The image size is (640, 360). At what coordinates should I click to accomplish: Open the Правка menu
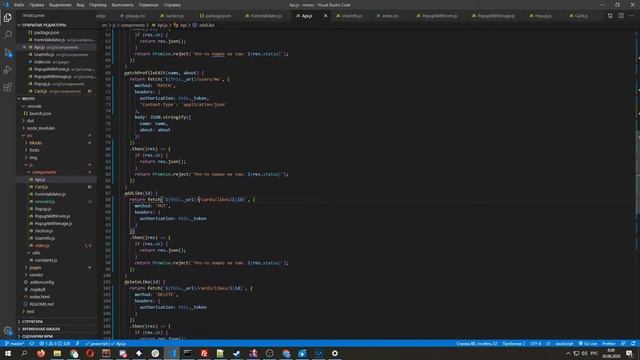pyautogui.click(x=36, y=5)
